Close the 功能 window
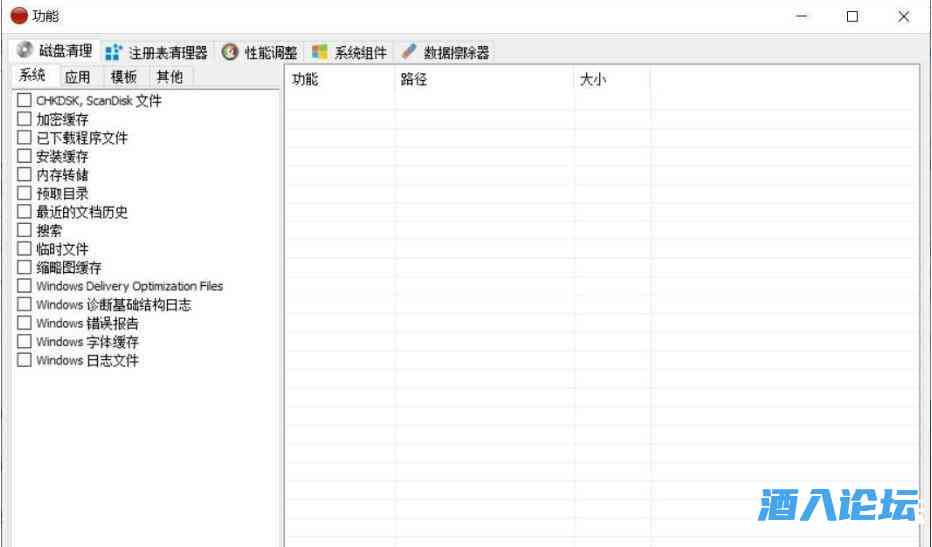Image resolution: width=932 pixels, height=547 pixels. point(903,16)
